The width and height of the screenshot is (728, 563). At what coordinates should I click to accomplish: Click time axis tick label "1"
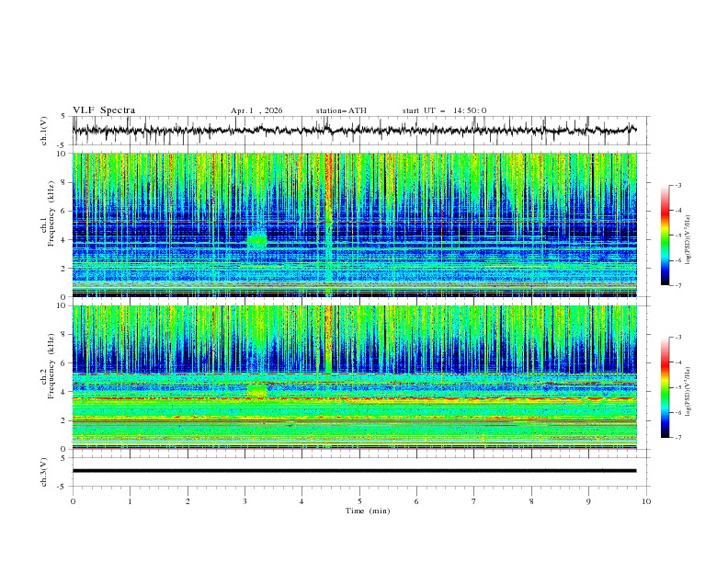point(130,501)
